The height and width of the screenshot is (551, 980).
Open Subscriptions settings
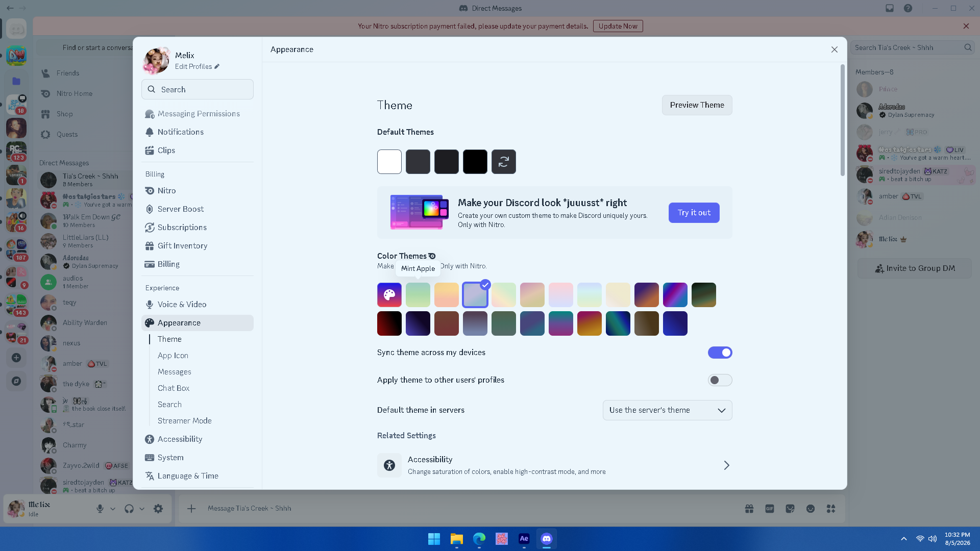tap(197, 228)
